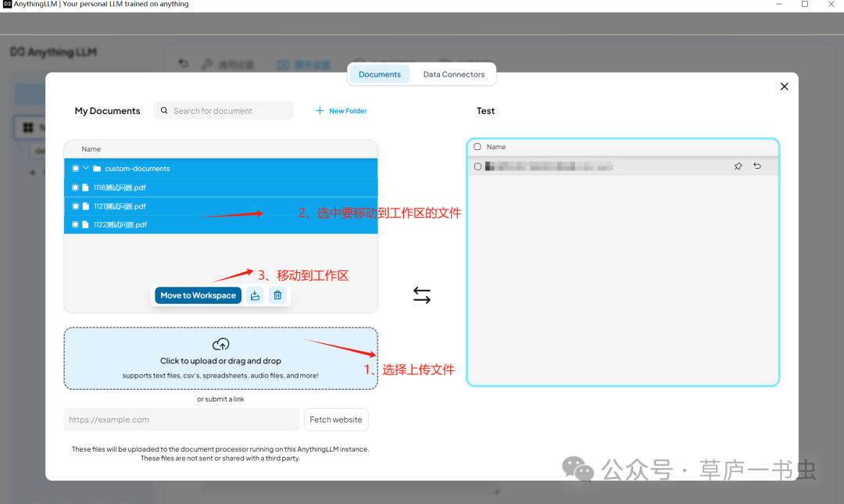Select the custom-documents folder name
Screen dimensions: 844x504
point(138,169)
